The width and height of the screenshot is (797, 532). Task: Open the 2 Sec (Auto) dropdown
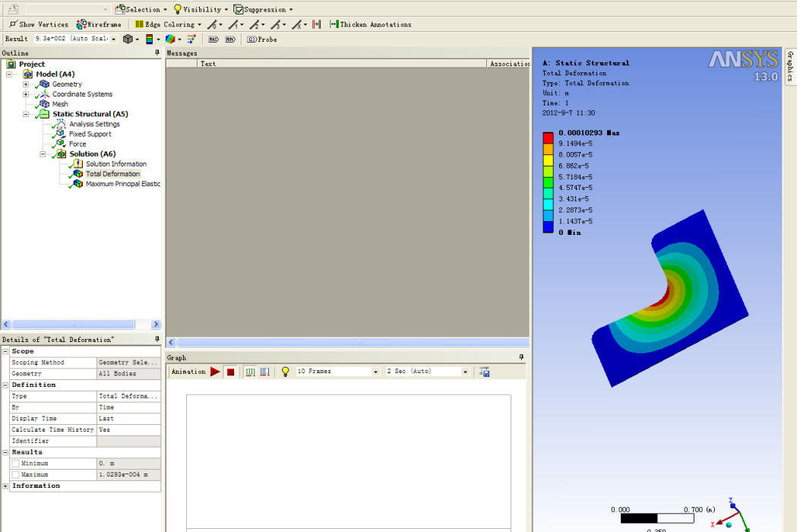coord(427,372)
